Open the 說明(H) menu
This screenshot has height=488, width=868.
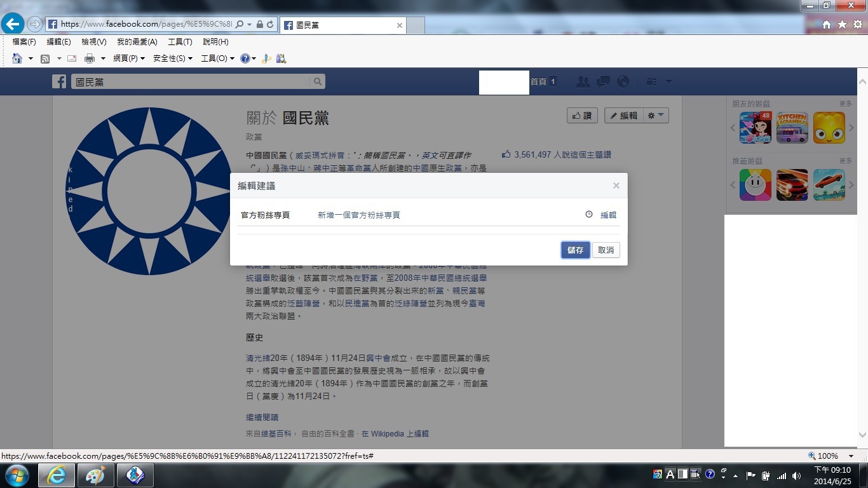[215, 42]
